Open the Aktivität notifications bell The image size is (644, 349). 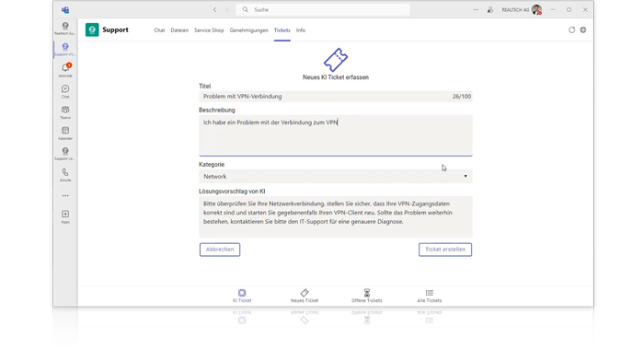click(x=65, y=70)
